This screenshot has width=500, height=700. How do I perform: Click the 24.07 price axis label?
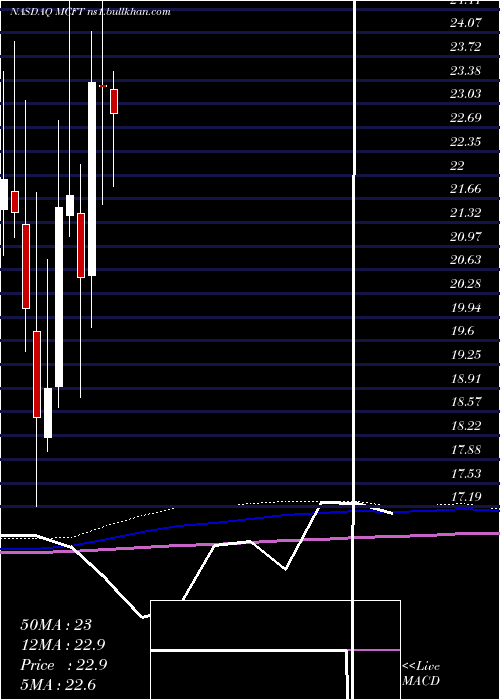[x=466, y=22]
